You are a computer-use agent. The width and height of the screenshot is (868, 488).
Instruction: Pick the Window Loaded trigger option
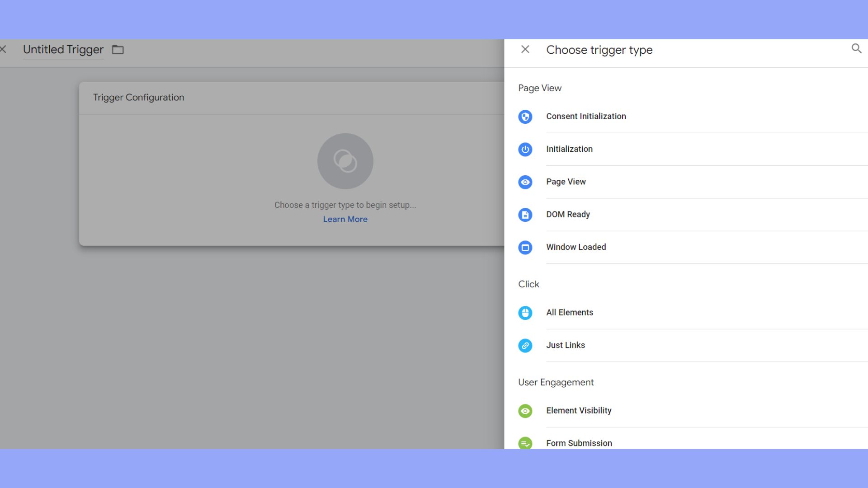click(576, 247)
